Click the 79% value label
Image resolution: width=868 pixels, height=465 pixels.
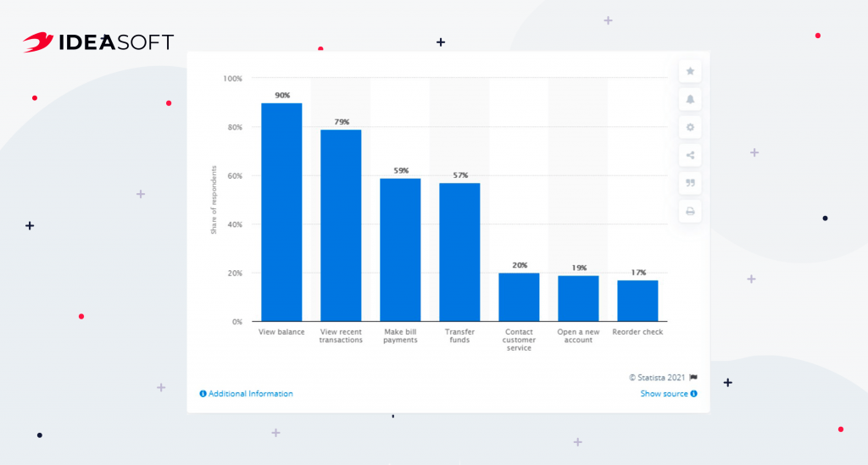342,122
